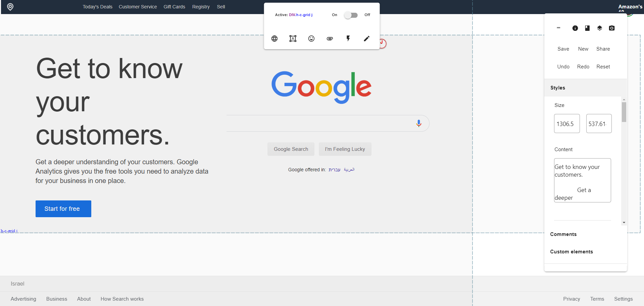This screenshot has width=644, height=306.
Task: Expand the Custom elements section
Action: click(x=586, y=252)
